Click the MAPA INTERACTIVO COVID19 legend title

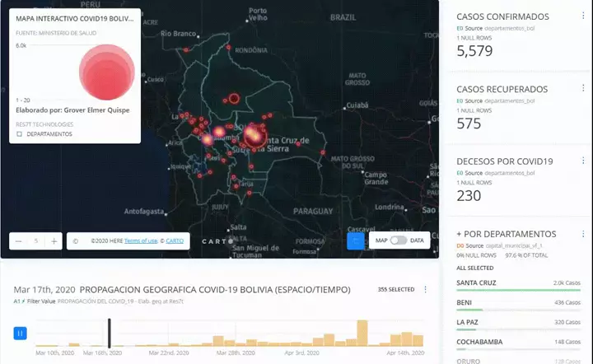(75, 18)
